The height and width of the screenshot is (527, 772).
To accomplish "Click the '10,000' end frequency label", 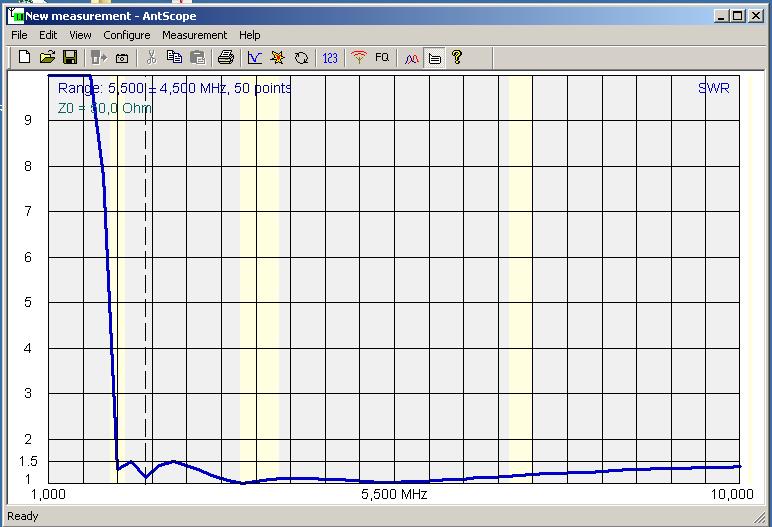I will pyautogui.click(x=732, y=494).
